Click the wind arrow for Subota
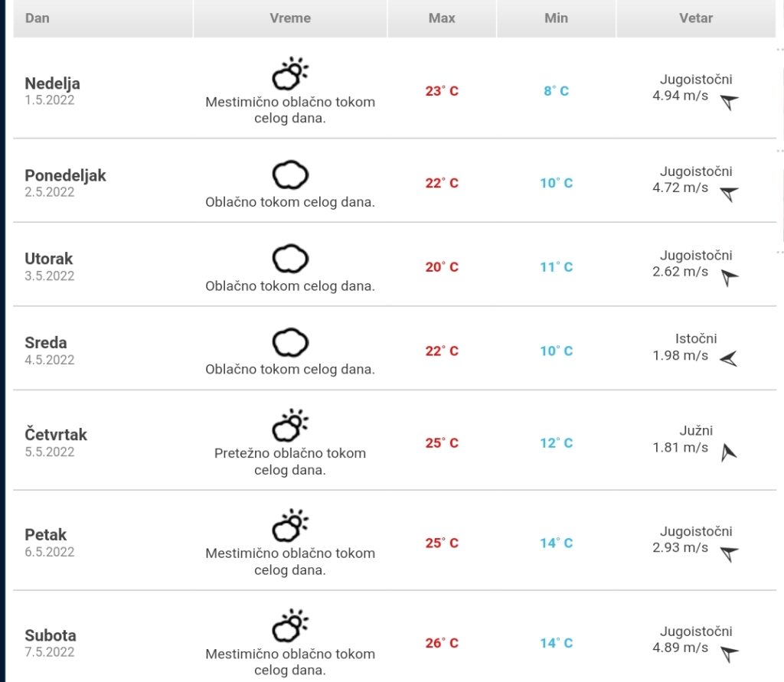Viewport: 784px width, 682px height. 729,654
